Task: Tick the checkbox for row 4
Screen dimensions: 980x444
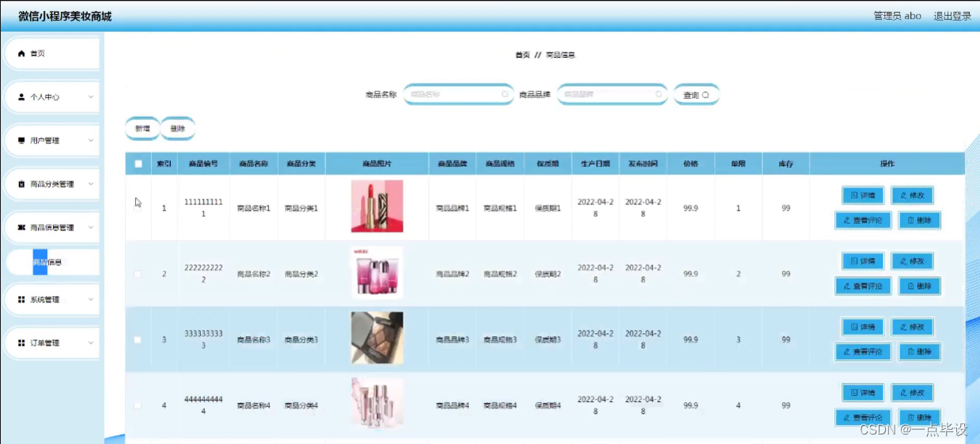Action: (x=138, y=405)
